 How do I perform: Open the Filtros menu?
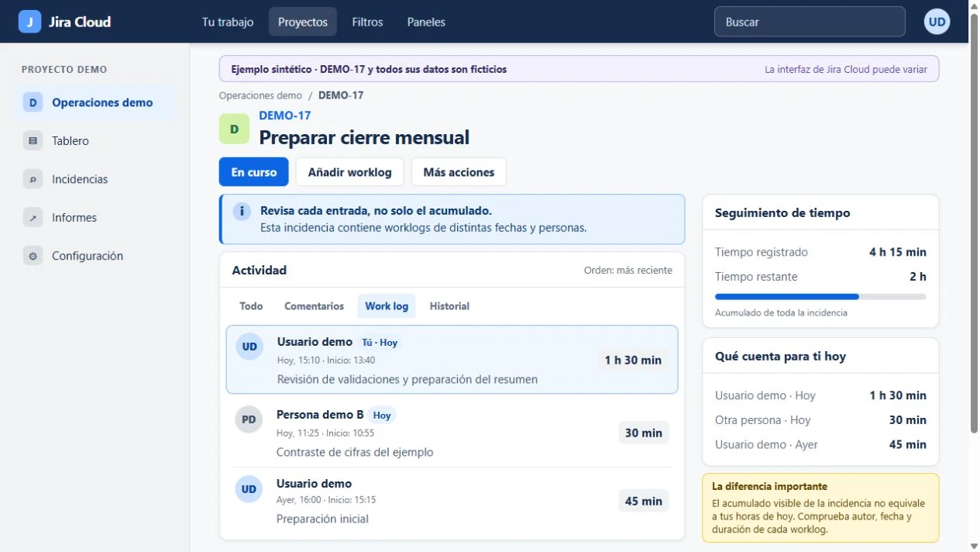click(367, 22)
